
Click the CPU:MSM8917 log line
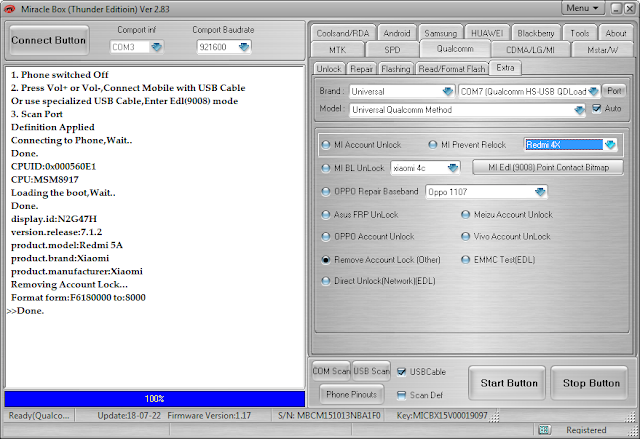click(45, 180)
